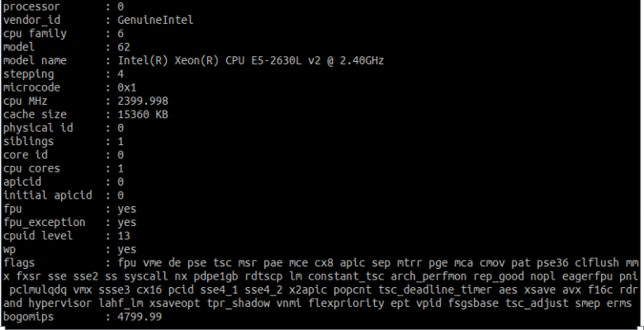Click the cpu cores label
This screenshot has height=330, width=644.
[x=31, y=168]
